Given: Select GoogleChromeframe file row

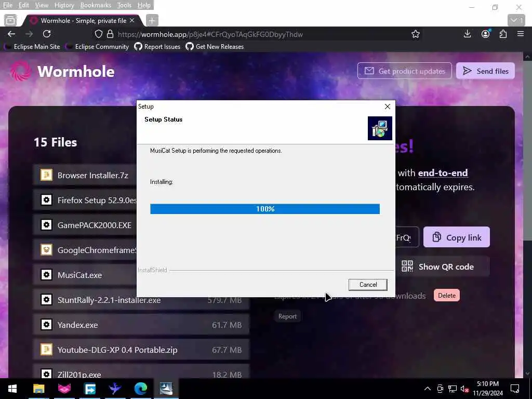Looking at the screenshot, I should coord(85,250).
